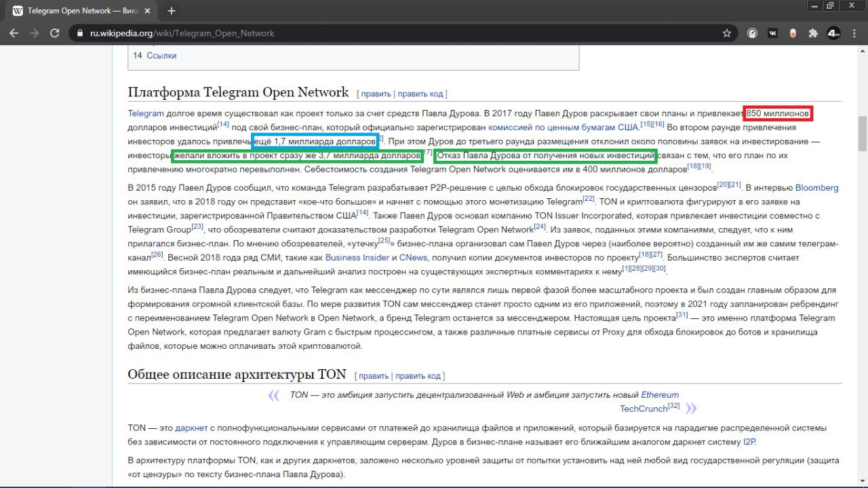Image resolution: width=868 pixels, height=488 pixels.
Task: Open citation [29] reference
Action: click(x=648, y=268)
